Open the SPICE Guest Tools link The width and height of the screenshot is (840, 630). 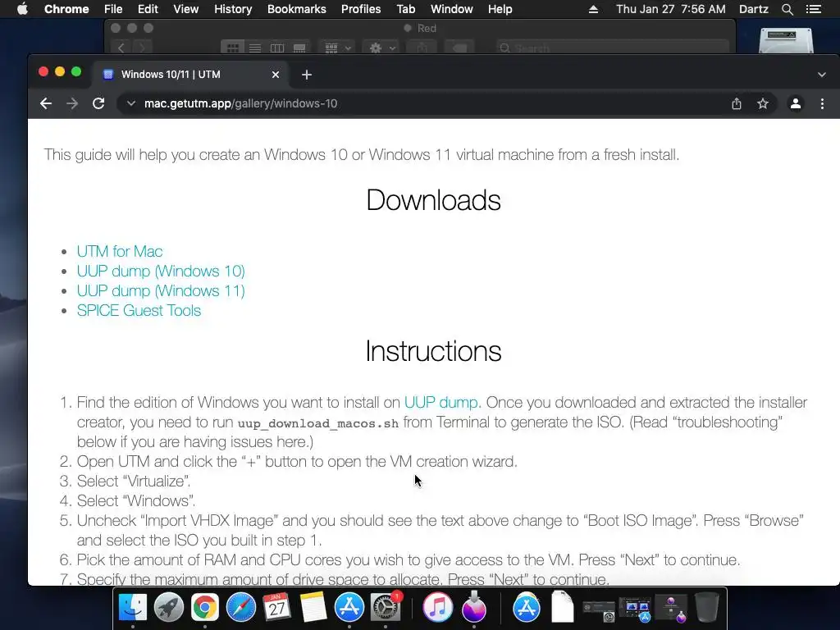pos(139,311)
